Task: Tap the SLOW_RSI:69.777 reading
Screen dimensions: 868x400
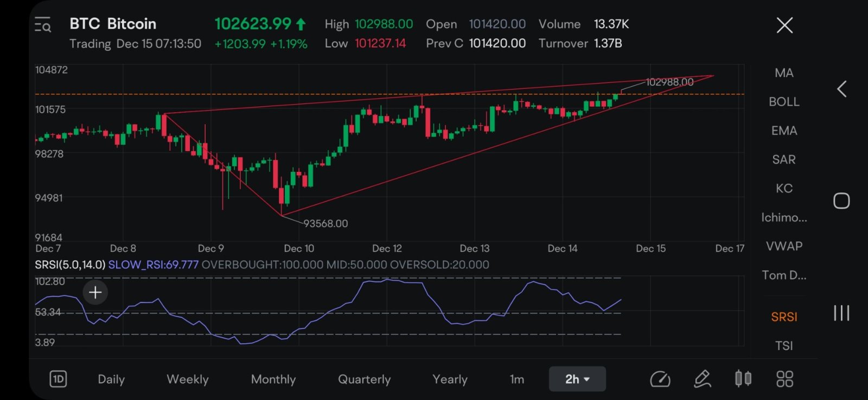Action: tap(154, 264)
